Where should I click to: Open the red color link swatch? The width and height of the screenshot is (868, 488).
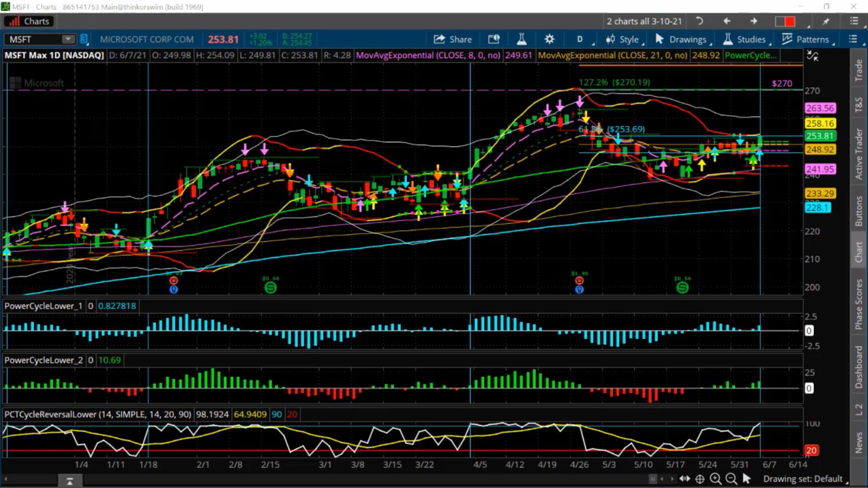[x=785, y=21]
